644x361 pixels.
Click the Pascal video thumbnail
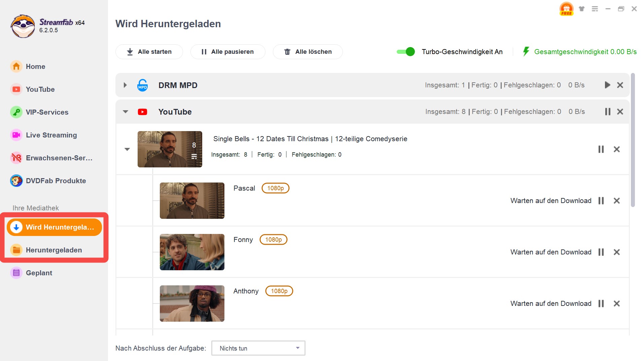pos(192,201)
